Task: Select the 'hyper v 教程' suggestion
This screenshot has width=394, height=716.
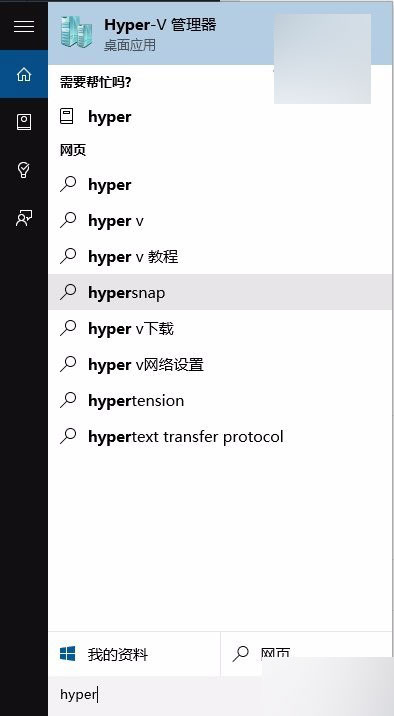Action: click(x=220, y=257)
